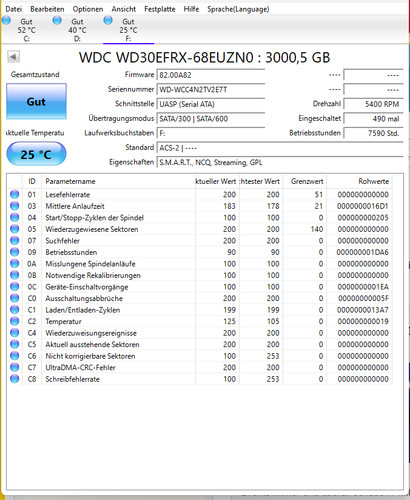Viewport: 410px width, 500px height.
Task: Click status icon for Wiederzuweisungsereignisse
Action: pos(14,333)
